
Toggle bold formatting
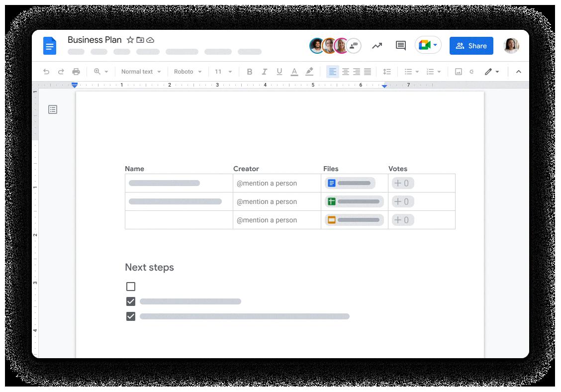click(250, 71)
